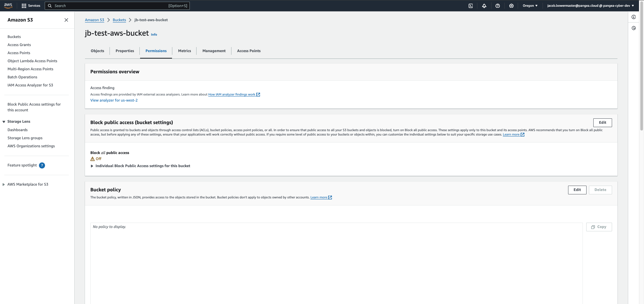Open AWS Organizations settings

click(x=31, y=146)
